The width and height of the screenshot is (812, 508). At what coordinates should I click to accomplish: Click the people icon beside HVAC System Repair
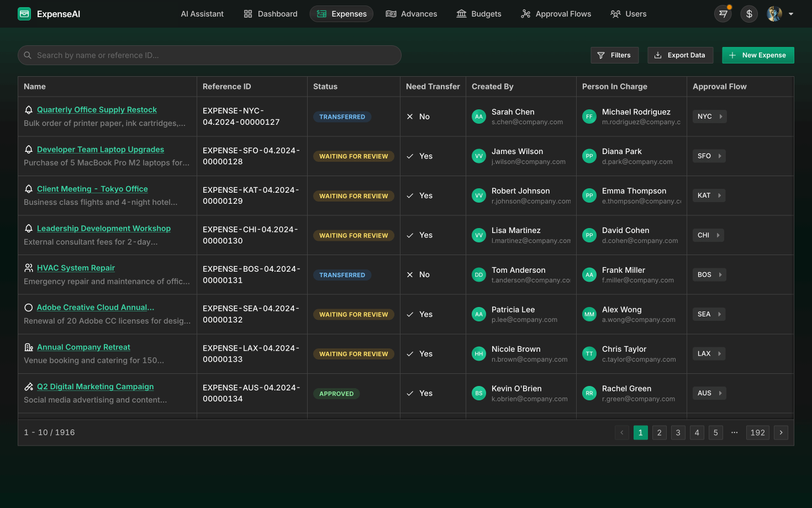point(29,268)
